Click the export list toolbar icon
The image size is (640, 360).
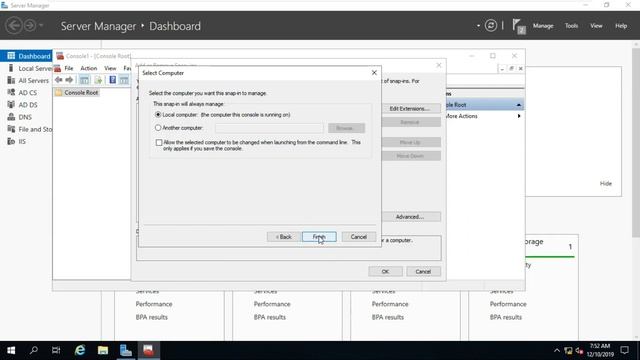coord(98,80)
